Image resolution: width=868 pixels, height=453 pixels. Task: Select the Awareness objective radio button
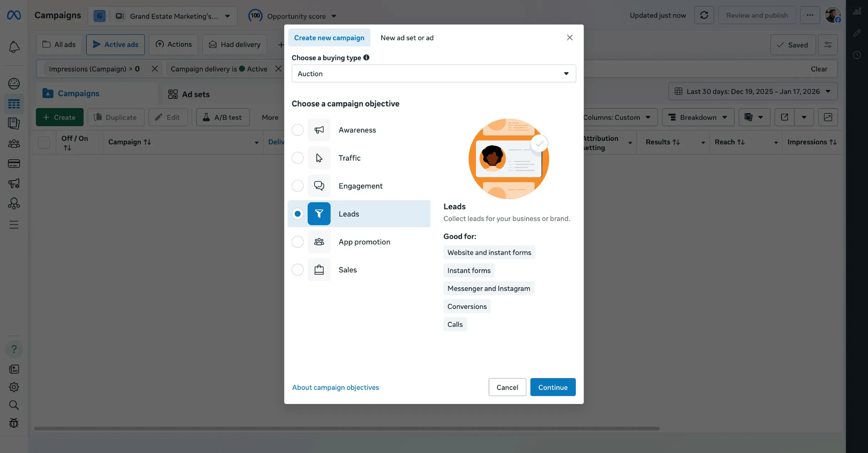pyautogui.click(x=298, y=130)
